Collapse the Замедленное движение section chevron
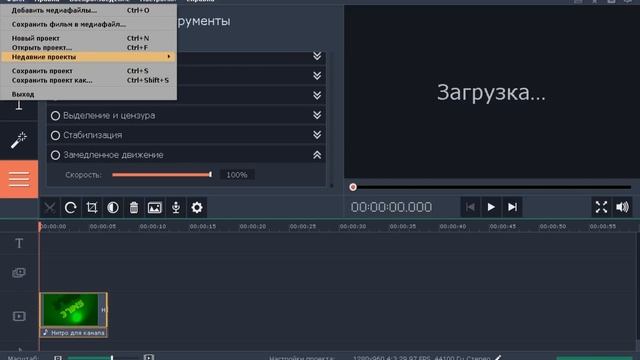The image size is (640, 360). [x=317, y=155]
